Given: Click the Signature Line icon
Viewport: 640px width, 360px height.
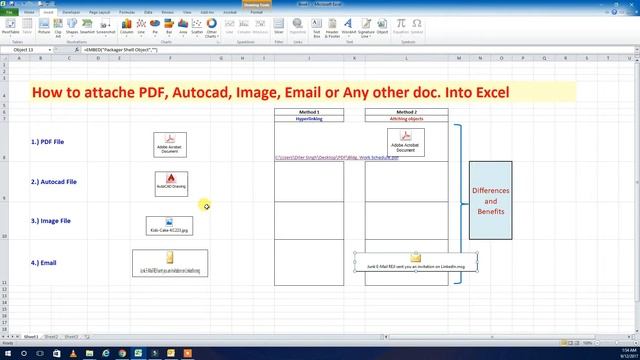Looking at the screenshot, I should (x=366, y=27).
